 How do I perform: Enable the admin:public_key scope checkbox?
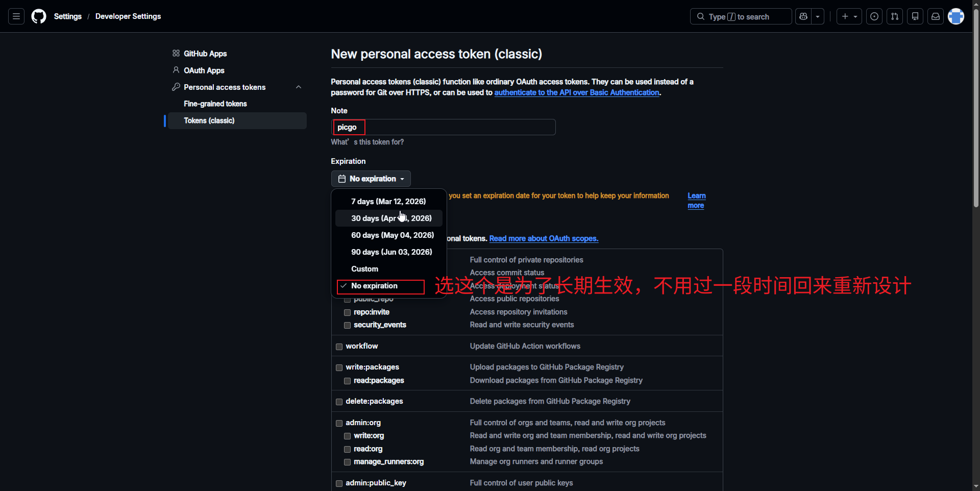click(339, 483)
